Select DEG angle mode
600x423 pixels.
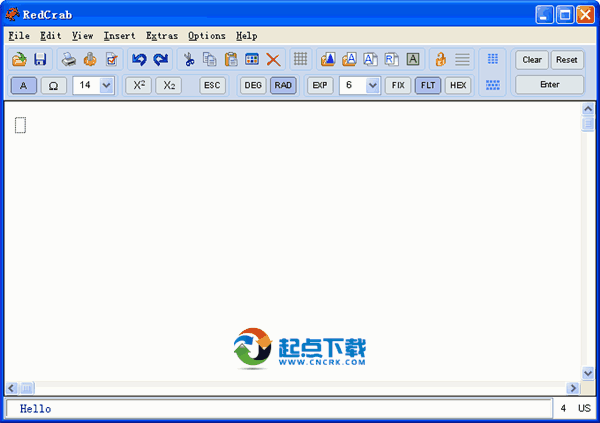(x=253, y=85)
